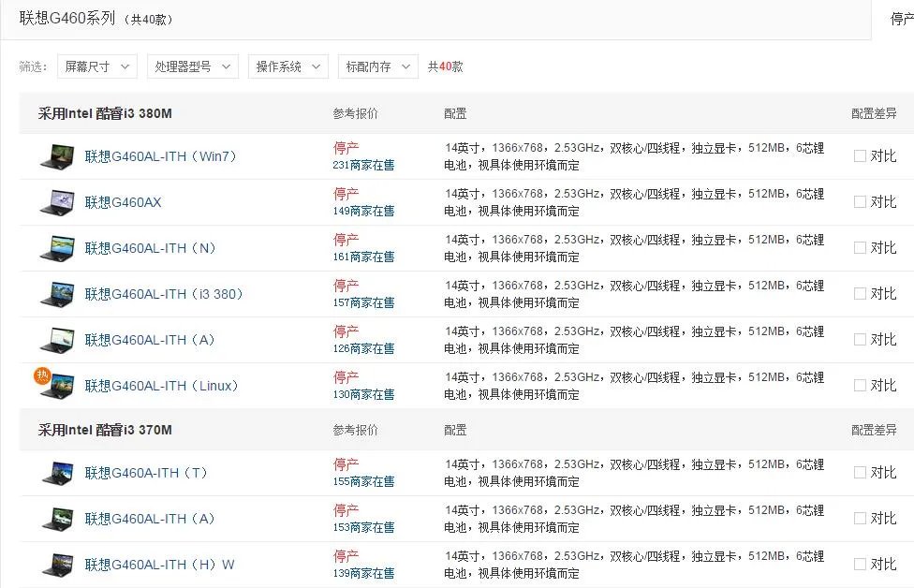
Task: Click 231商家在售 sellers link
Action: (363, 165)
